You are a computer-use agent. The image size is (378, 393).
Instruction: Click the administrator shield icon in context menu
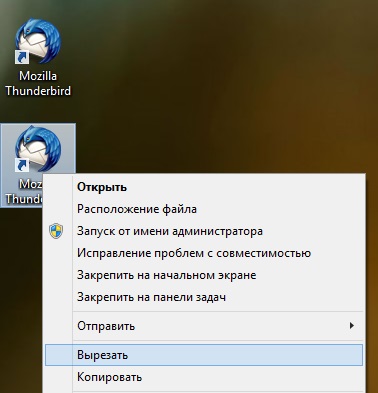point(56,231)
